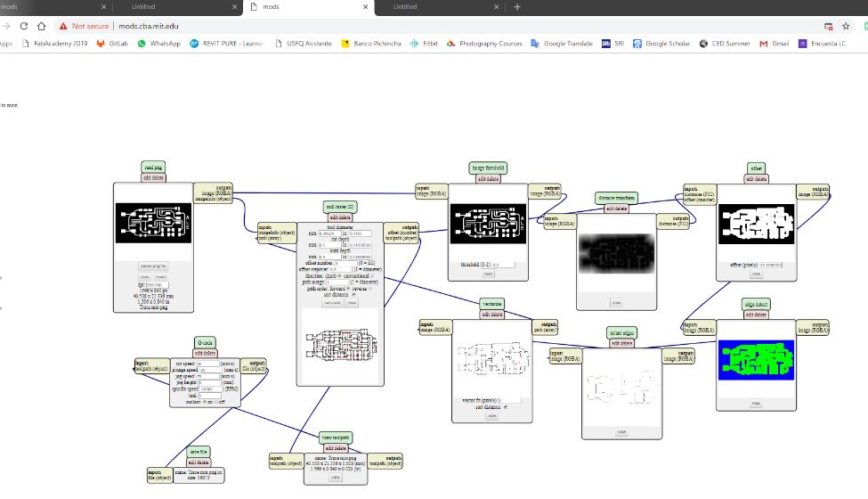Select the offset module title

[756, 168]
